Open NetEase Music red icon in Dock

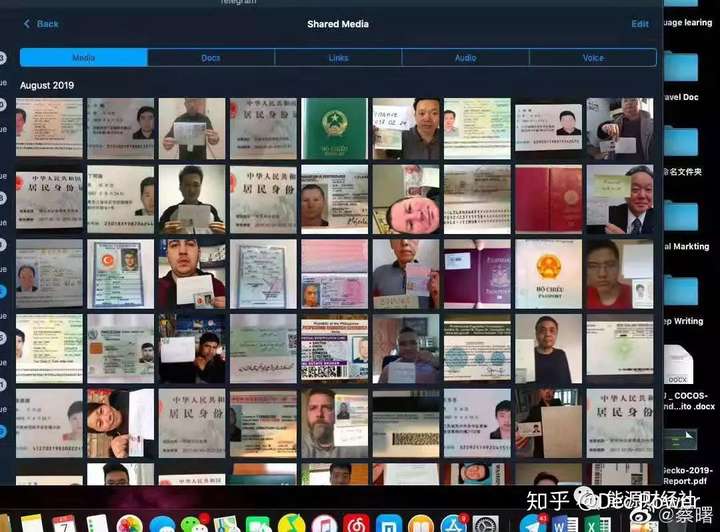tap(356, 524)
